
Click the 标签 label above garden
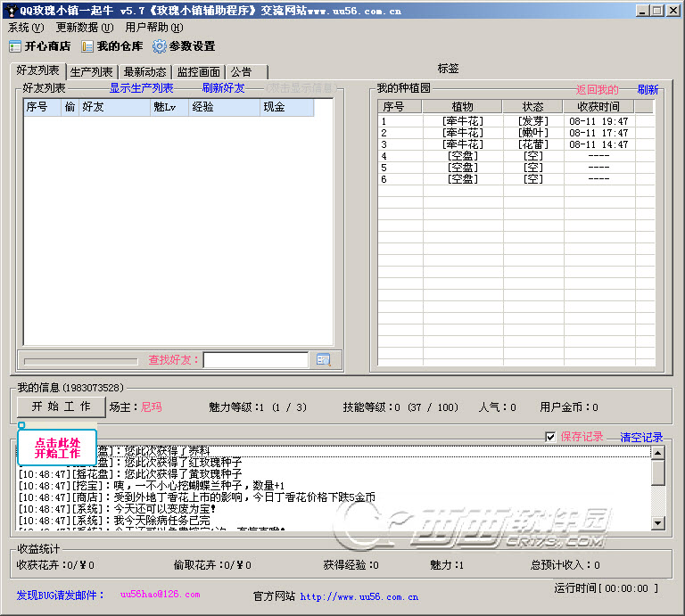click(449, 69)
